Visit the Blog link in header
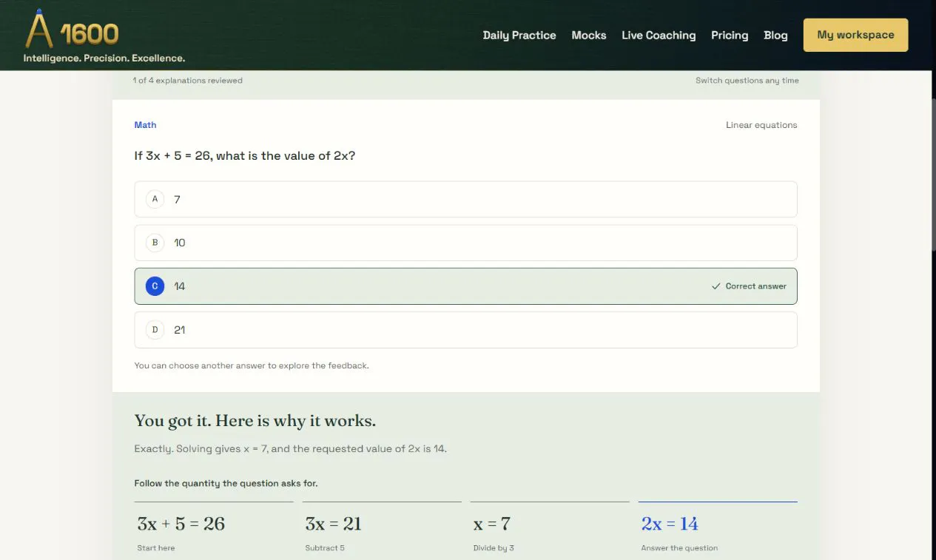 pyautogui.click(x=775, y=35)
